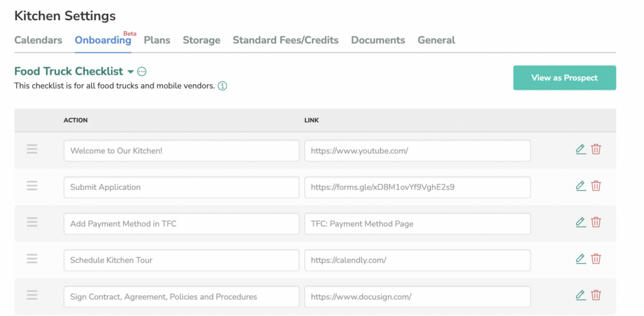The width and height of the screenshot is (644, 316).
Task: Delete the Submit Application row
Action: click(x=596, y=186)
